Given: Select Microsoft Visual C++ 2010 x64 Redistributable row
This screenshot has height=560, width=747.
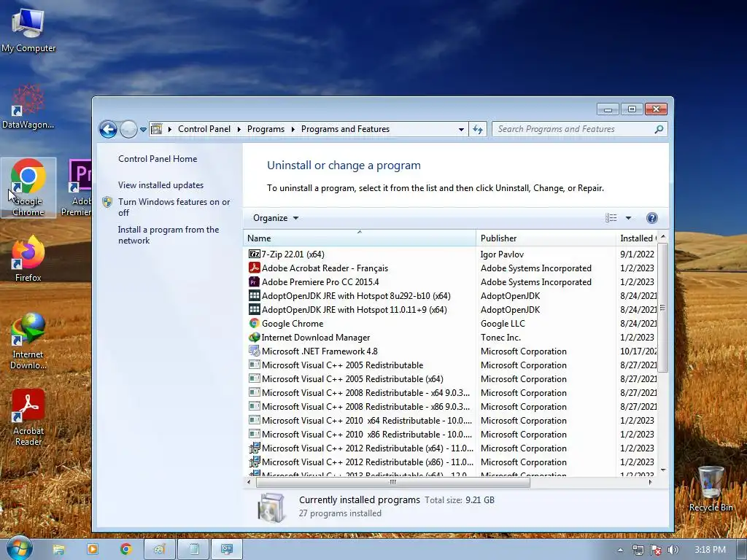Looking at the screenshot, I should [452, 421].
